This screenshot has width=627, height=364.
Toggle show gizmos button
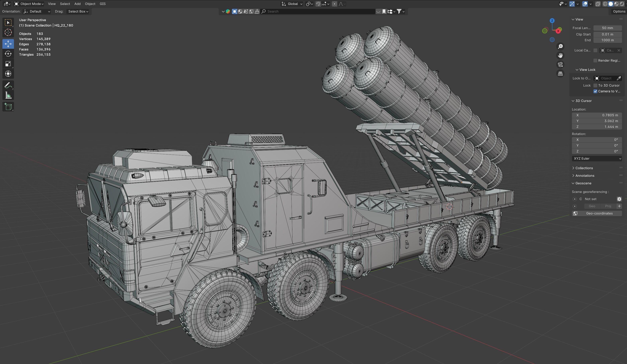coord(572,4)
